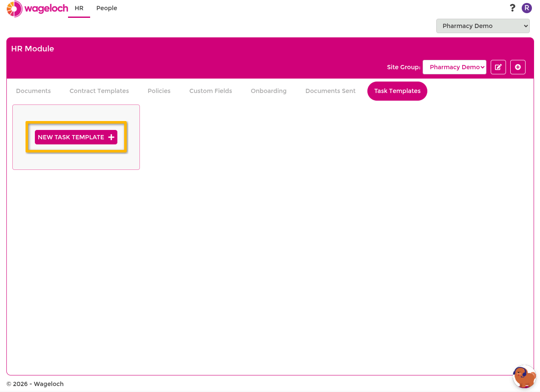Open the help question mark icon
Screen dimensions: 540x392
click(512, 8)
